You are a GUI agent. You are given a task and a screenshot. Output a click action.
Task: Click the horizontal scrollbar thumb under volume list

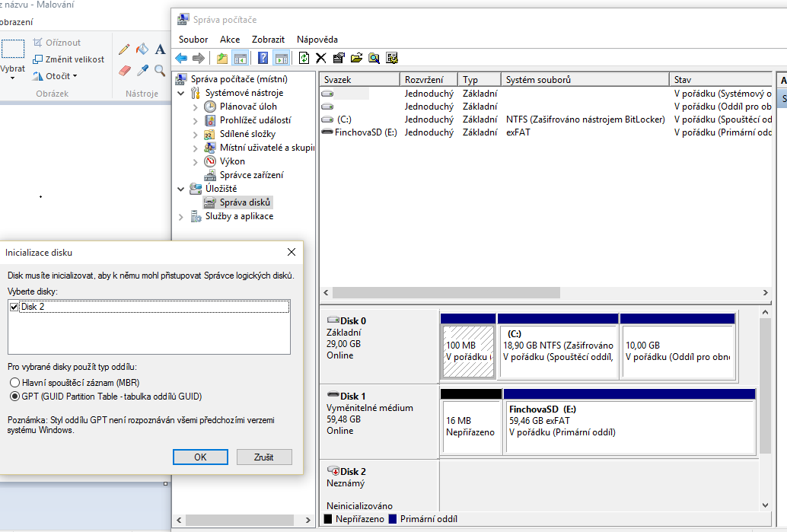click(x=446, y=292)
